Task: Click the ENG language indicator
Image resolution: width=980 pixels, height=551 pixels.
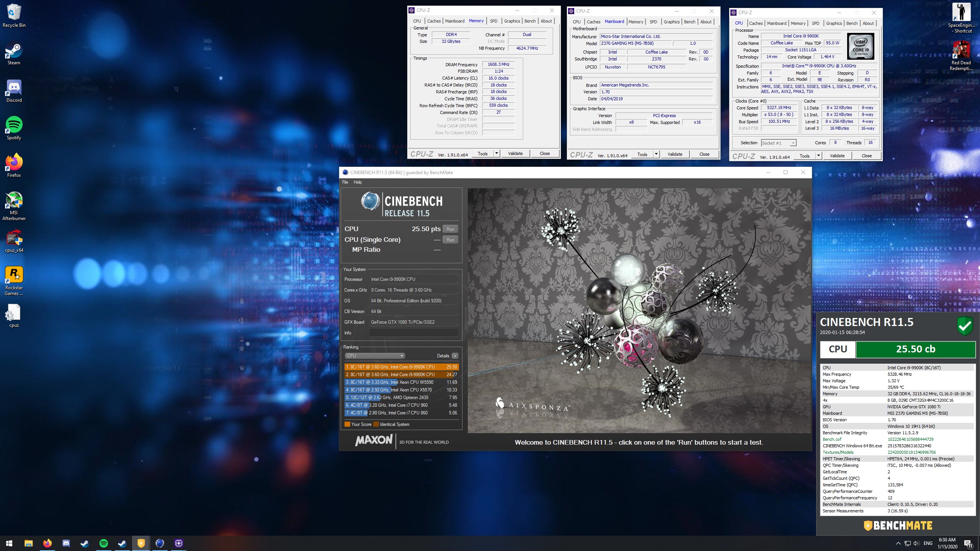Action: pos(928,543)
